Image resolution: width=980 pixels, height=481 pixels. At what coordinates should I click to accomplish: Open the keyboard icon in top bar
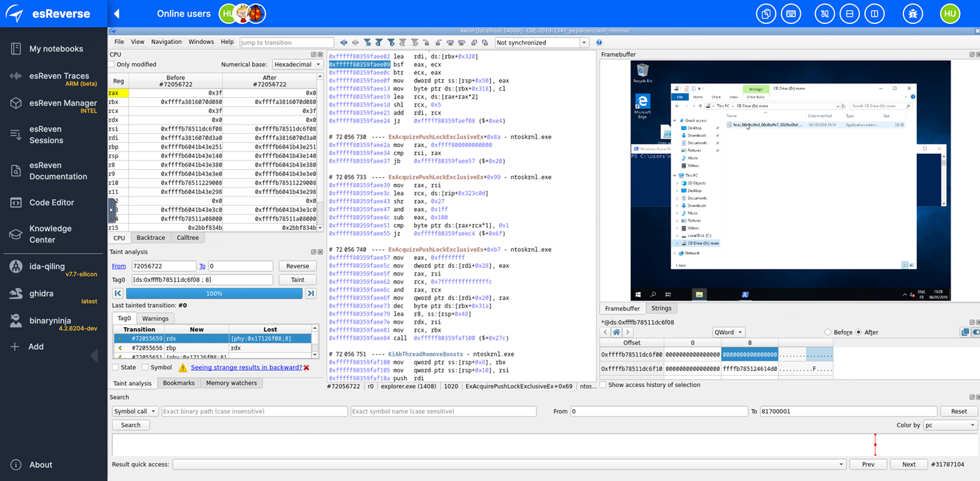[x=791, y=13]
